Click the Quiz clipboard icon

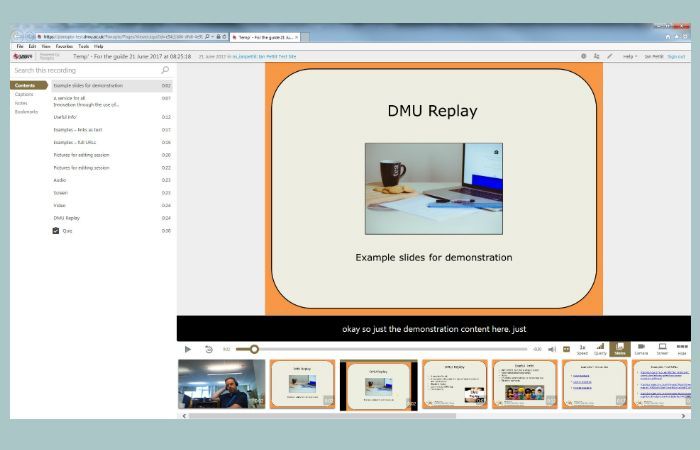click(x=56, y=231)
